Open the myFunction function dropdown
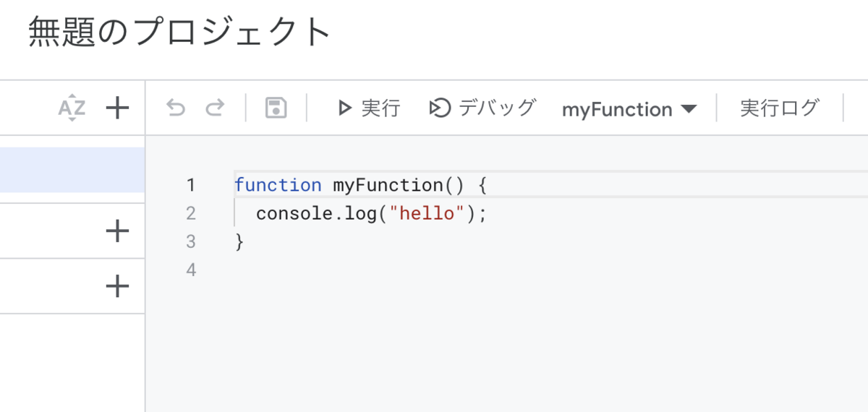Screen dimensions: 868x412 point(629,109)
